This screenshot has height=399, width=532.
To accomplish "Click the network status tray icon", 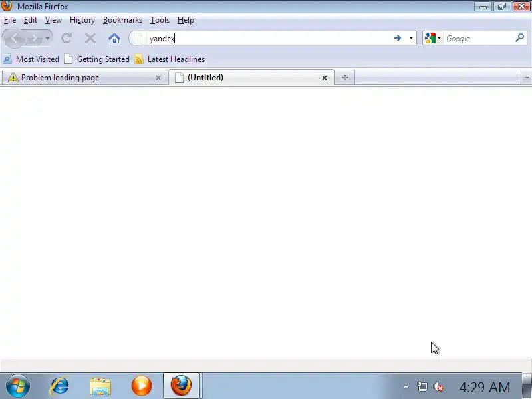I will (x=422, y=386).
